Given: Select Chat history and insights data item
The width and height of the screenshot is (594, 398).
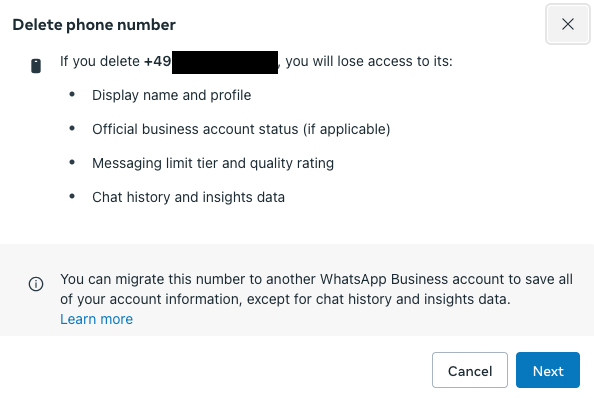Looking at the screenshot, I should 188,197.
